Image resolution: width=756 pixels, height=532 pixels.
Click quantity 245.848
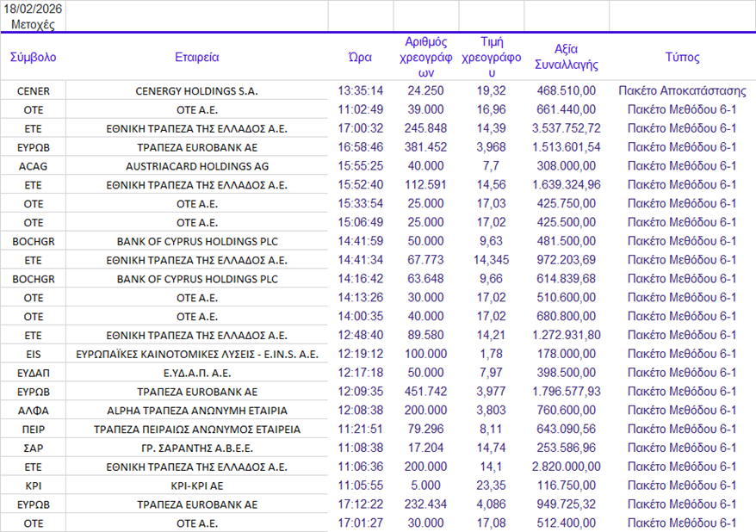point(425,128)
